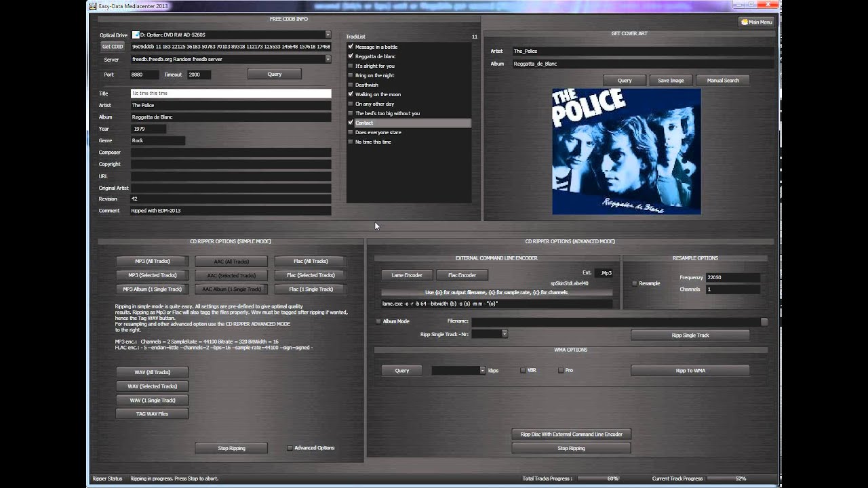The width and height of the screenshot is (868, 488).
Task: Click Query under the Get Cover Art fields
Action: tap(625, 80)
